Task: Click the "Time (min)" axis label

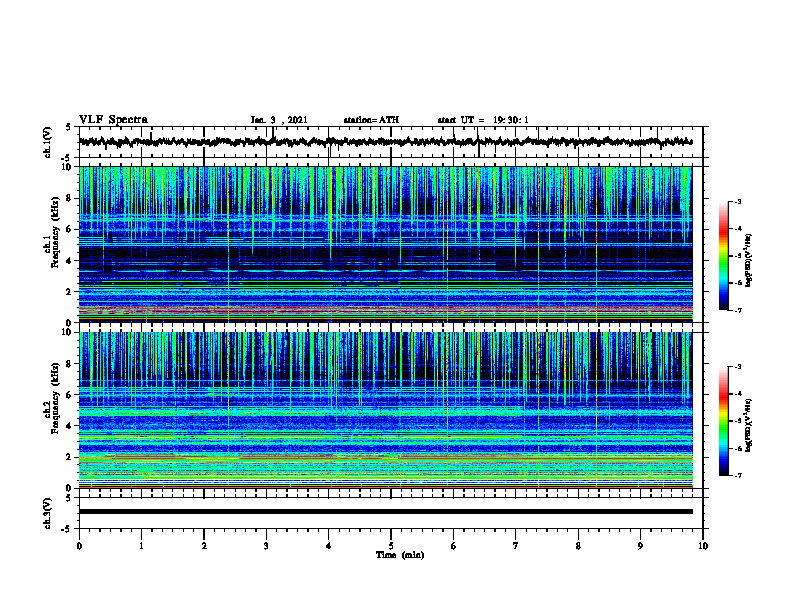Action: (400, 555)
